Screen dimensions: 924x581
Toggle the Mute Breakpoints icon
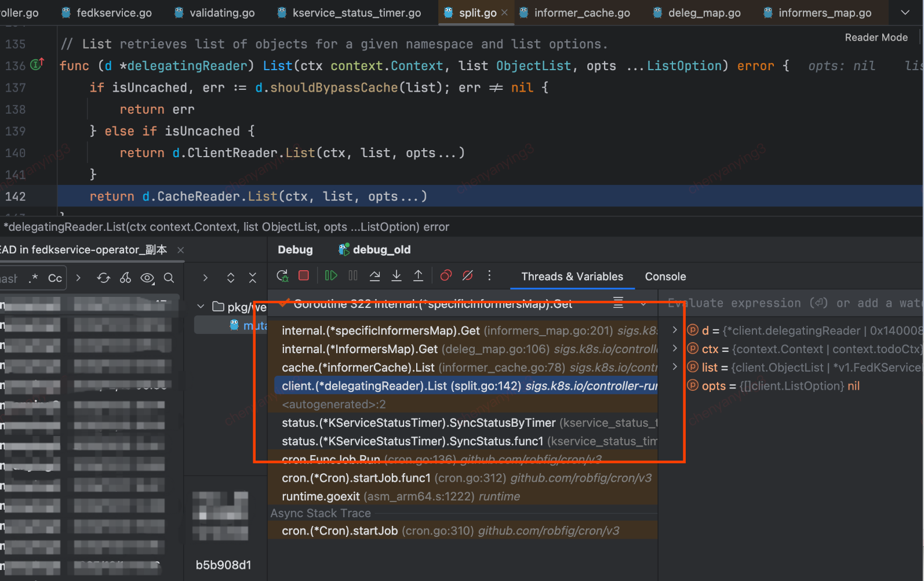point(468,275)
